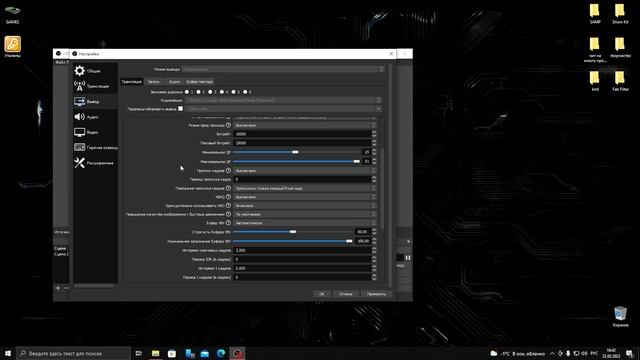
Task: Click the Apply button
Action: (x=376, y=294)
